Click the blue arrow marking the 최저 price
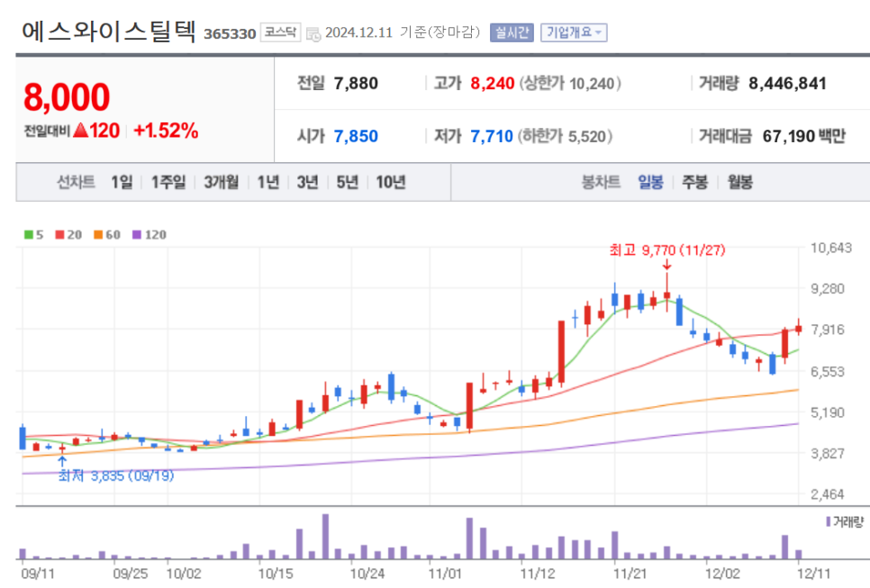The width and height of the screenshot is (870, 588). point(62,462)
